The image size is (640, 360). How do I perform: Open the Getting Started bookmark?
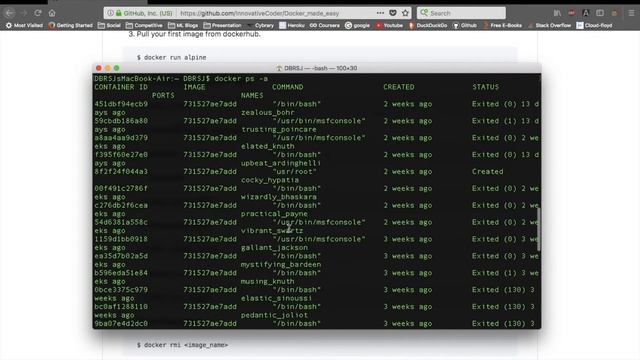click(71, 25)
